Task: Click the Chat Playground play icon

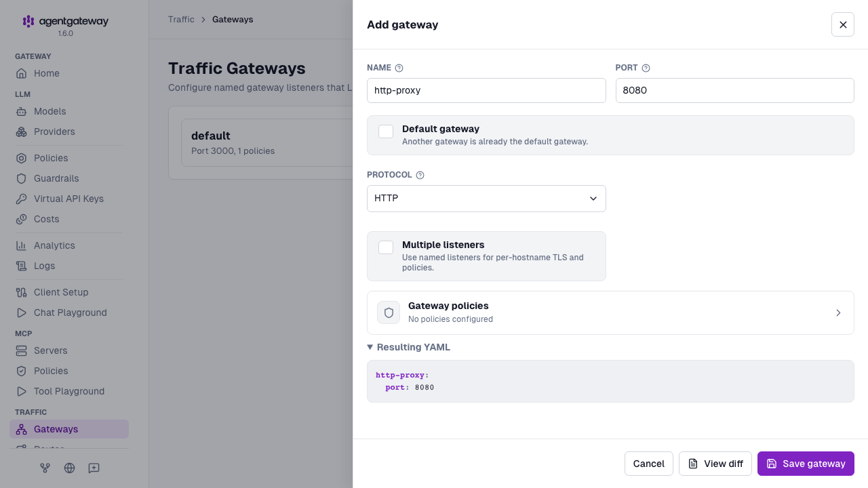Action: click(x=22, y=312)
